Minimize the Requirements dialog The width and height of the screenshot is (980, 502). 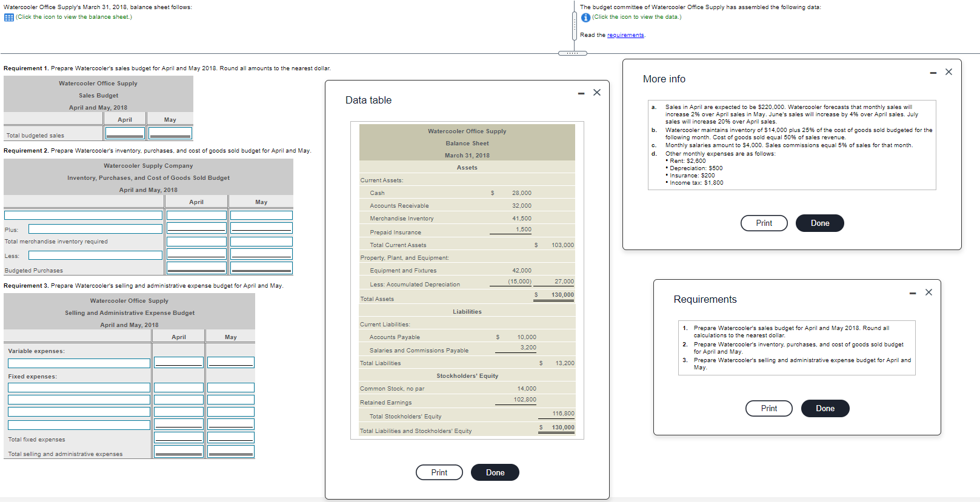pyautogui.click(x=913, y=293)
